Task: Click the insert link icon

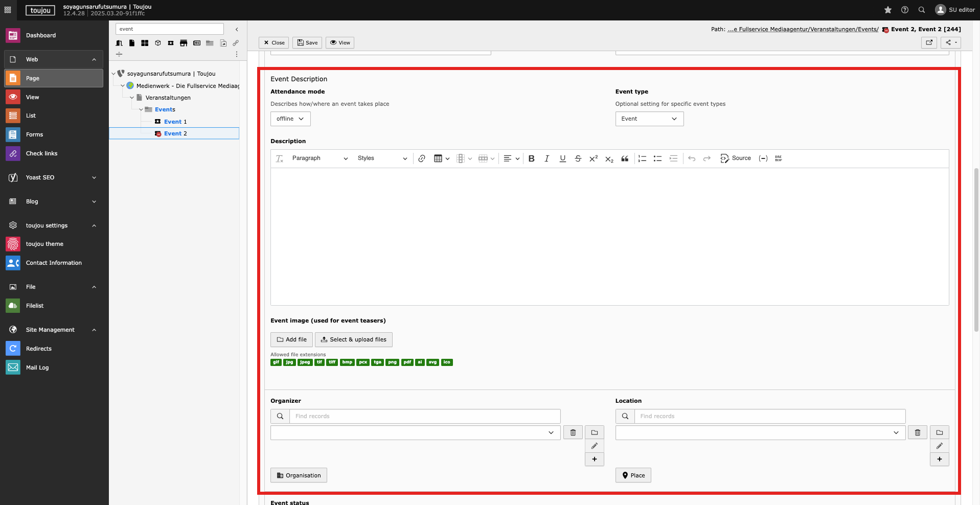Action: (421, 158)
